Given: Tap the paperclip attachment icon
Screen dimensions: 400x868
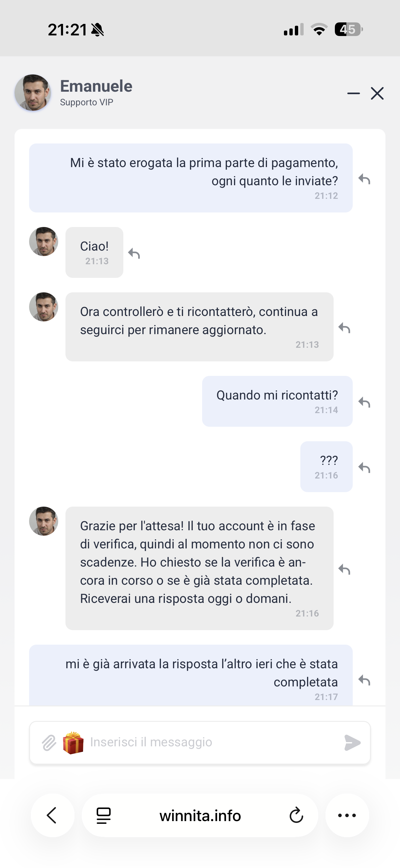Looking at the screenshot, I should click(x=49, y=743).
